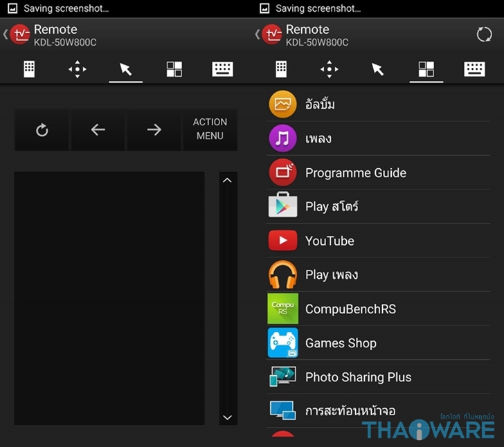Open the การสะท้อนหน้าจอ screen mirroring icon

point(283,410)
